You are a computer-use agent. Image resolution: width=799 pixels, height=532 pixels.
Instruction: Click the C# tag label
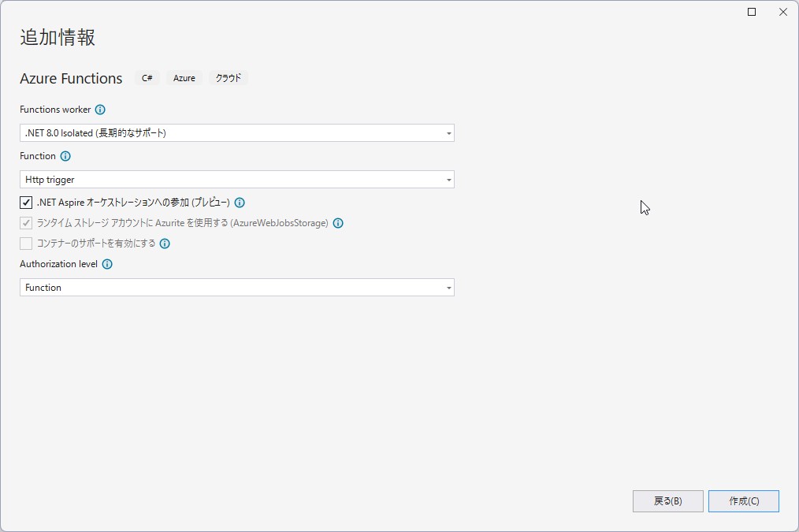click(147, 78)
